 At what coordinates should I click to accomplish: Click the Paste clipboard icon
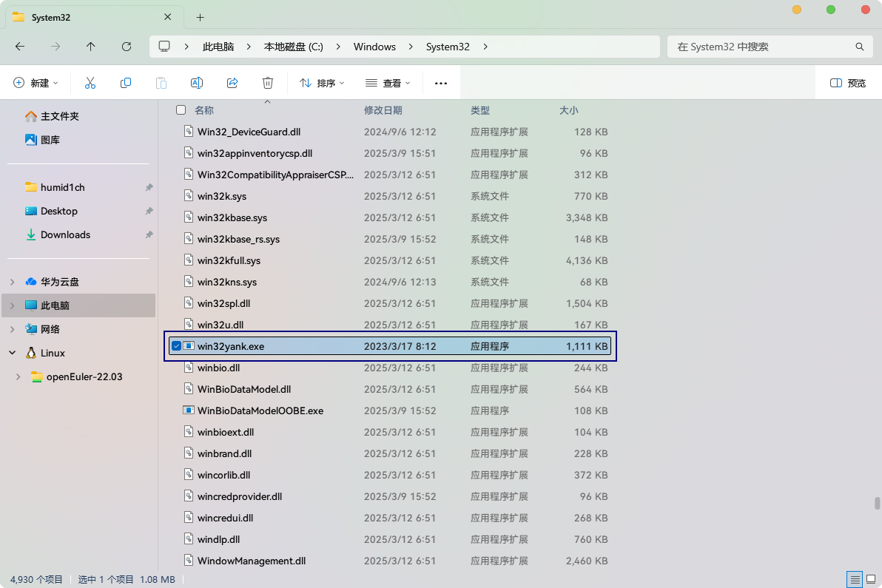[x=161, y=83]
